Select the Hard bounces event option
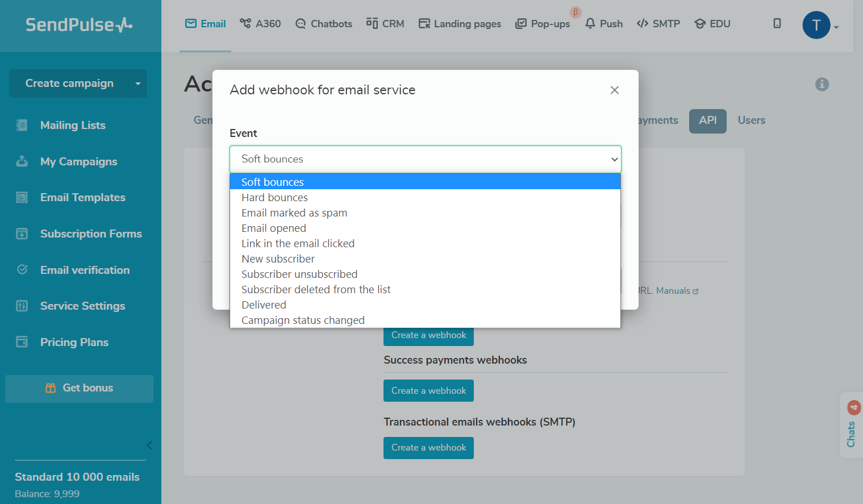The height and width of the screenshot is (504, 863). coord(274,198)
